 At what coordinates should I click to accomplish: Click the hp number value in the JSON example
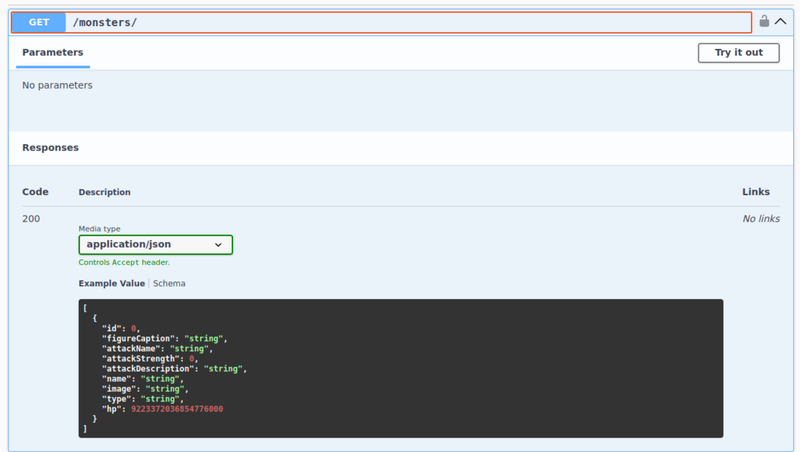(177, 409)
